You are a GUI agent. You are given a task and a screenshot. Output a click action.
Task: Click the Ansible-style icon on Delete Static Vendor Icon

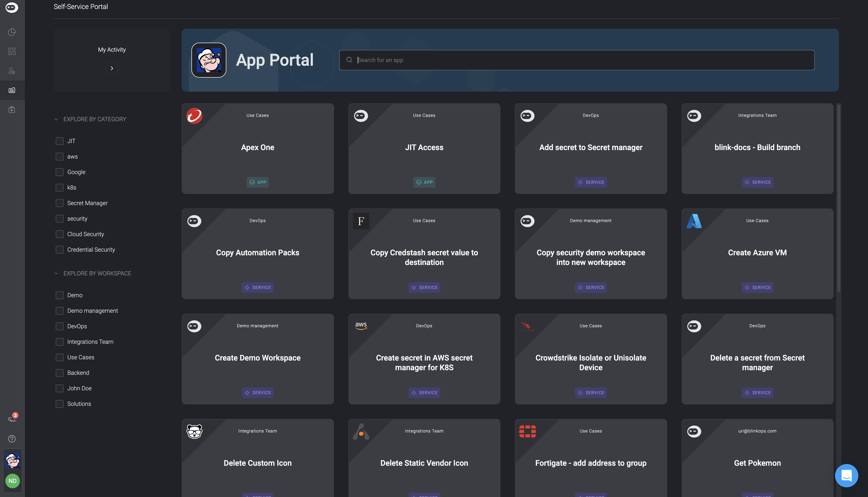tap(361, 432)
